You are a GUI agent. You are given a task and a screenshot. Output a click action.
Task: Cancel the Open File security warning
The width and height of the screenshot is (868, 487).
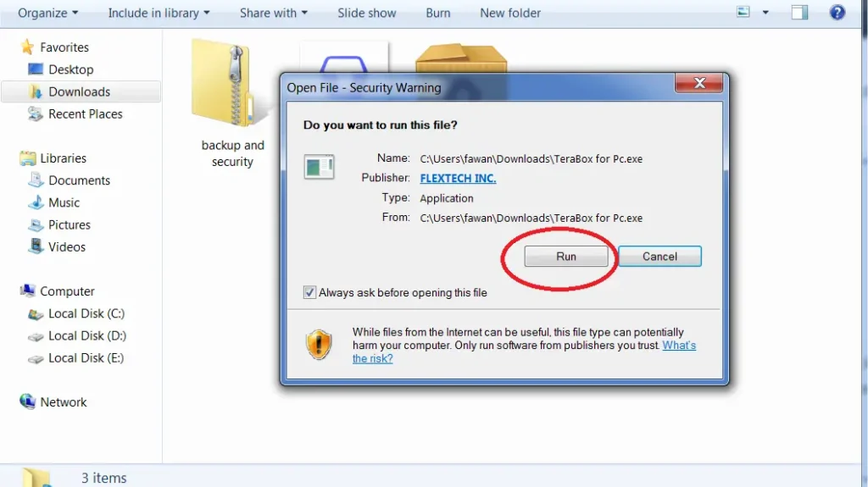coord(659,257)
